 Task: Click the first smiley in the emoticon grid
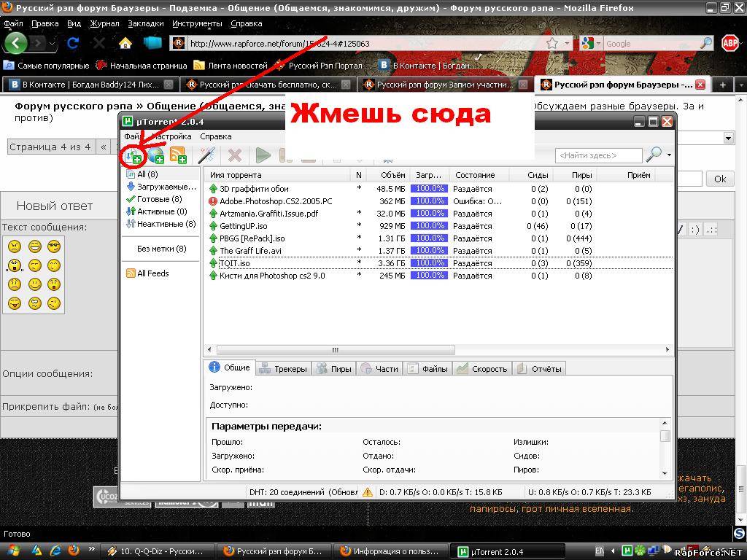pos(15,246)
